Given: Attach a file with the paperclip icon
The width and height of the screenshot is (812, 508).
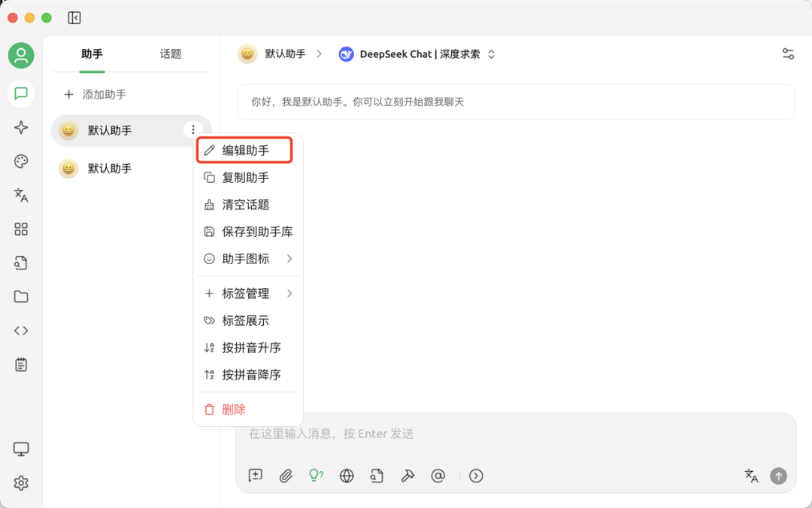Looking at the screenshot, I should 285,476.
